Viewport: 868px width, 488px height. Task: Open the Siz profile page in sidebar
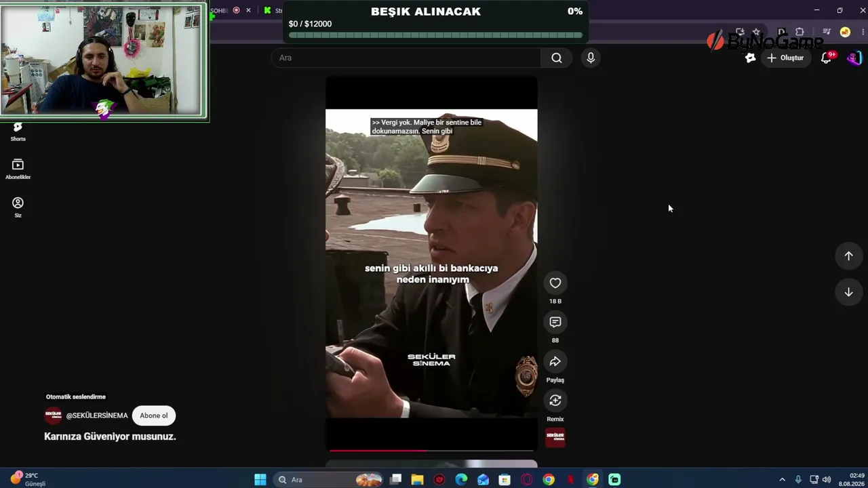click(x=18, y=207)
